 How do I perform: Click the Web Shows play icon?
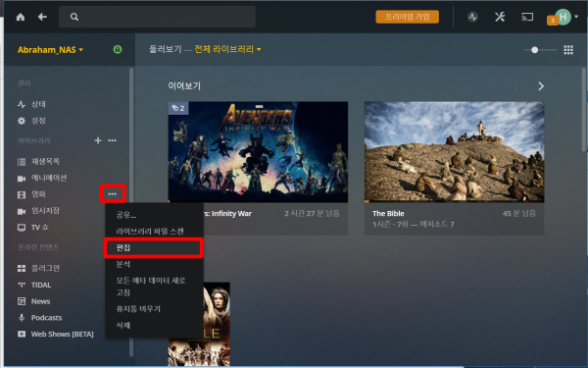pos(22,334)
